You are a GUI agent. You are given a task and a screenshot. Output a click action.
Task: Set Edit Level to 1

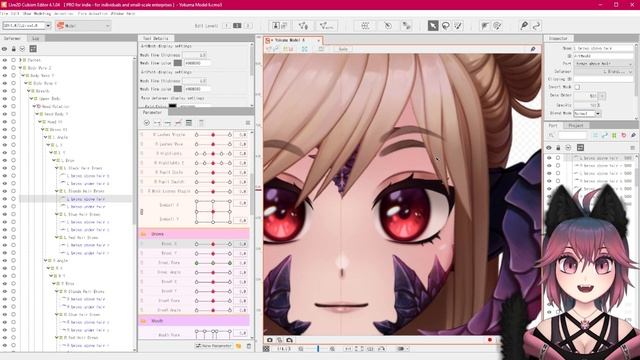click(x=227, y=26)
